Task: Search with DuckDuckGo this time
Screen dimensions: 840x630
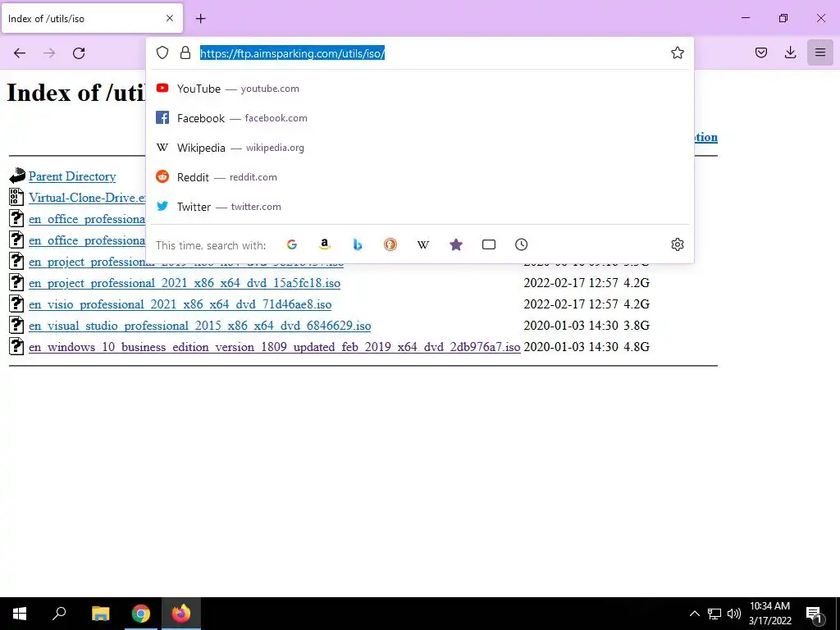Action: (390, 244)
